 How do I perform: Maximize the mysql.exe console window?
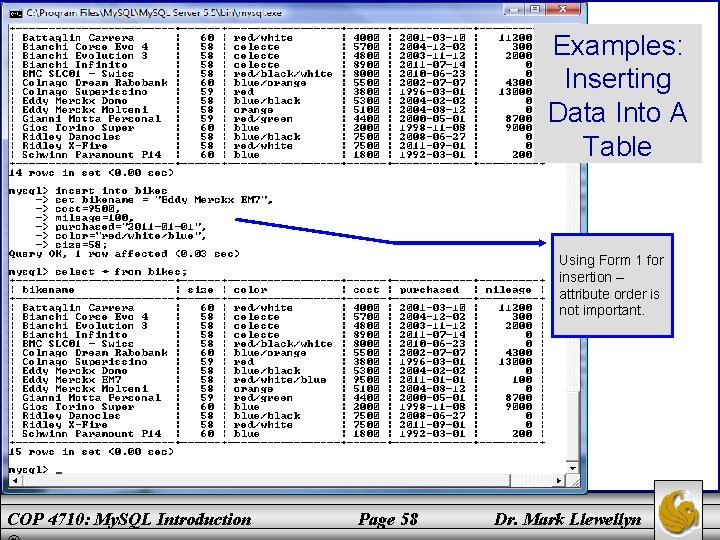pos(535,10)
